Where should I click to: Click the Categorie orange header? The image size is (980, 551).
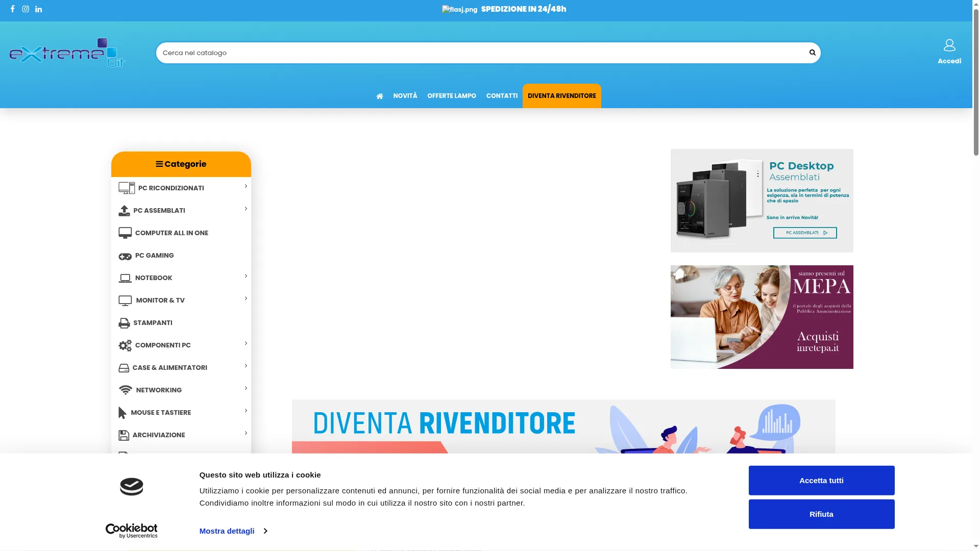click(181, 164)
